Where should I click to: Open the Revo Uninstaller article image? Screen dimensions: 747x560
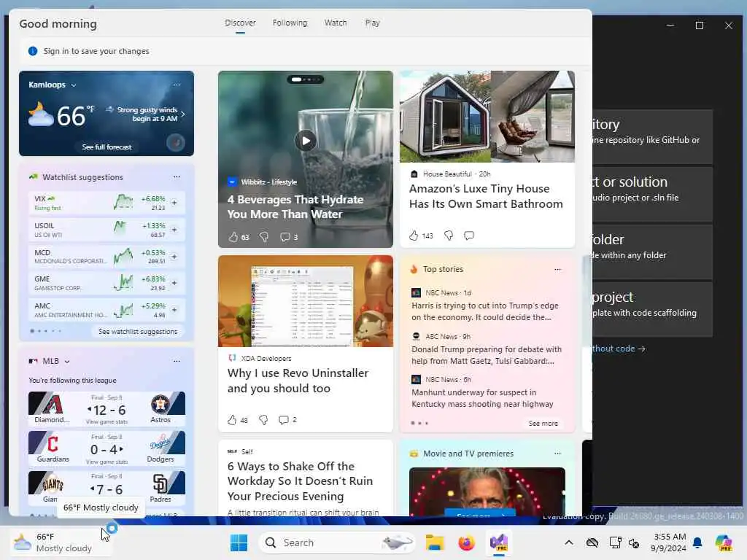point(306,301)
